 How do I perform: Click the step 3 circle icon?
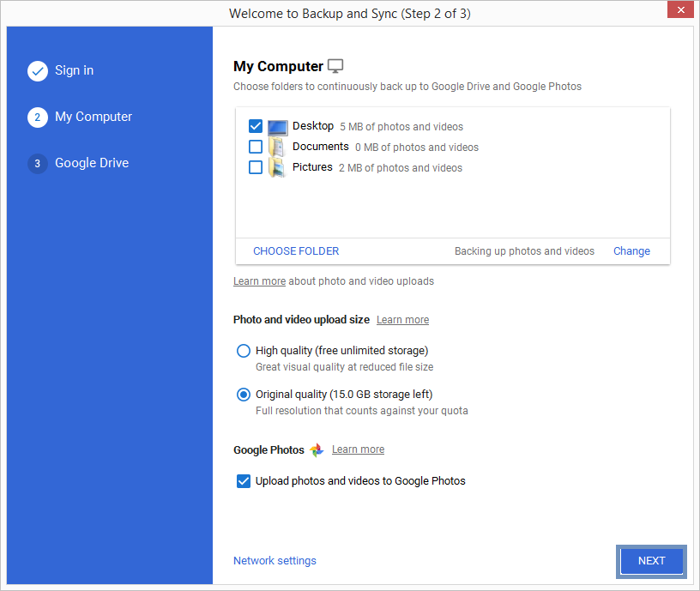click(x=38, y=163)
